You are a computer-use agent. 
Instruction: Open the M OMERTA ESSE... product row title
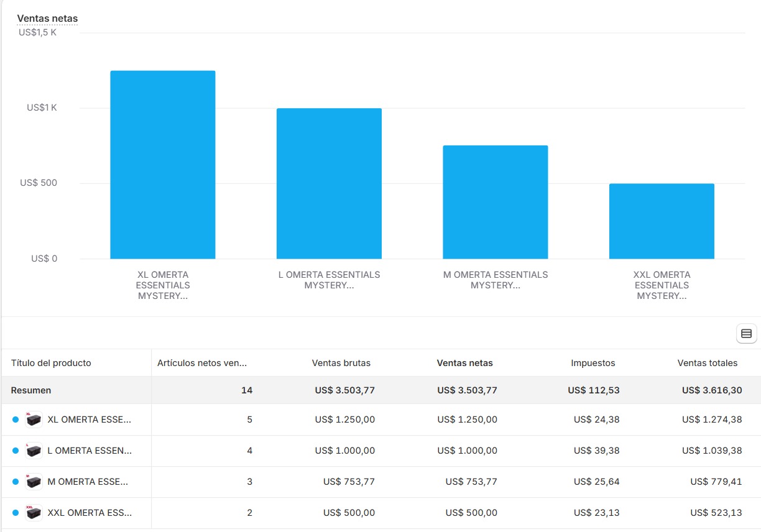[x=88, y=482]
